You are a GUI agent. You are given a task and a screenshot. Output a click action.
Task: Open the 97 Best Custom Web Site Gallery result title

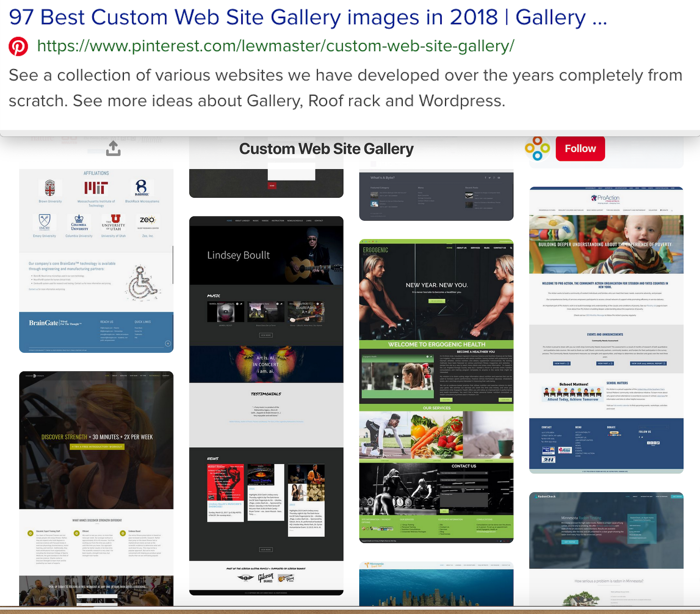tap(308, 17)
